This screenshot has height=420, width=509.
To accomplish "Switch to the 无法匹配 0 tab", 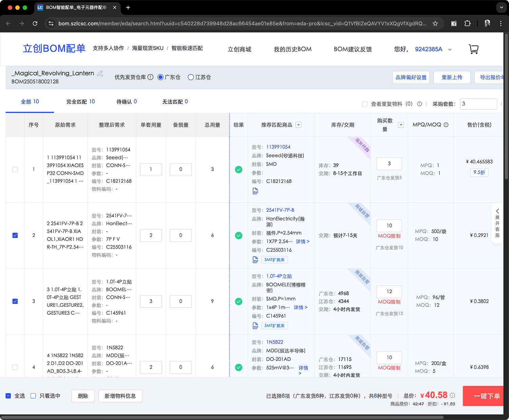I will 175,102.
